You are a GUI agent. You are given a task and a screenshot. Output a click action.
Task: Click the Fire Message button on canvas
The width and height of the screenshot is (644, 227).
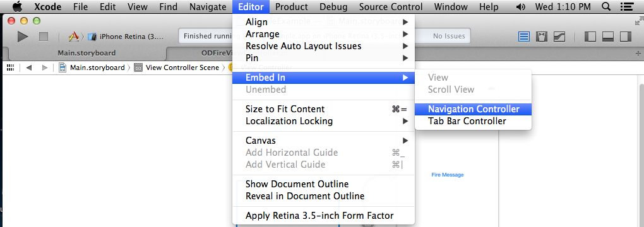click(x=447, y=175)
